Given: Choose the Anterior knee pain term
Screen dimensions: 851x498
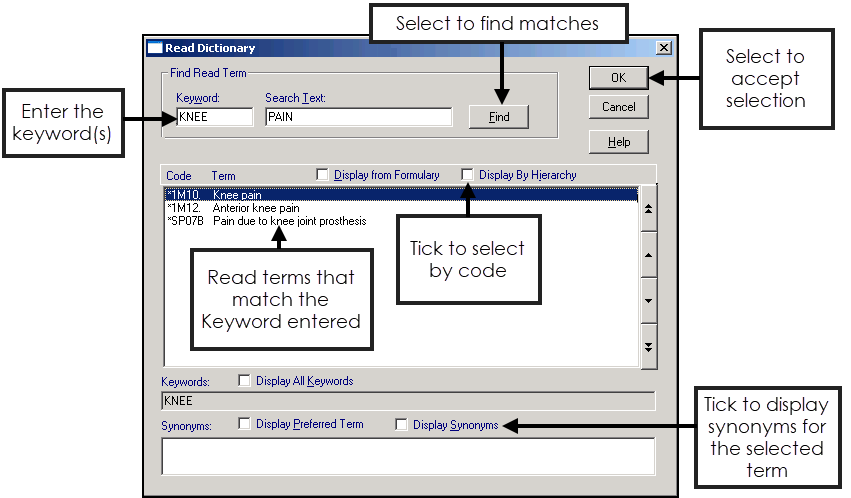Looking at the screenshot, I should [255, 208].
